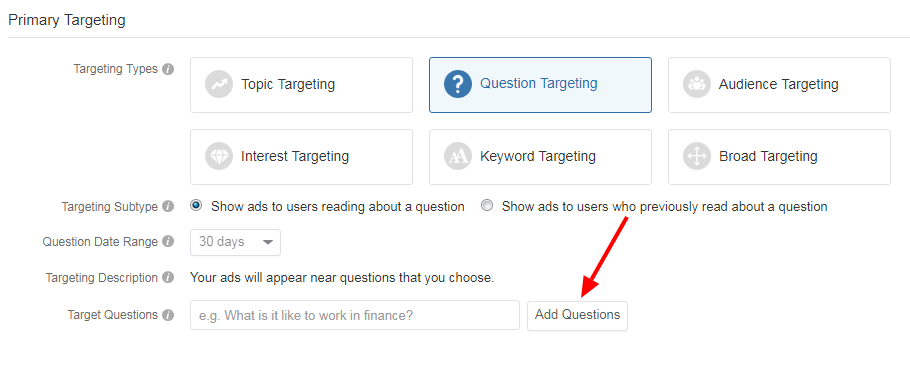Image resolution: width=910 pixels, height=372 pixels.
Task: Click the Keyword Targeting letters icon
Action: pyautogui.click(x=458, y=157)
